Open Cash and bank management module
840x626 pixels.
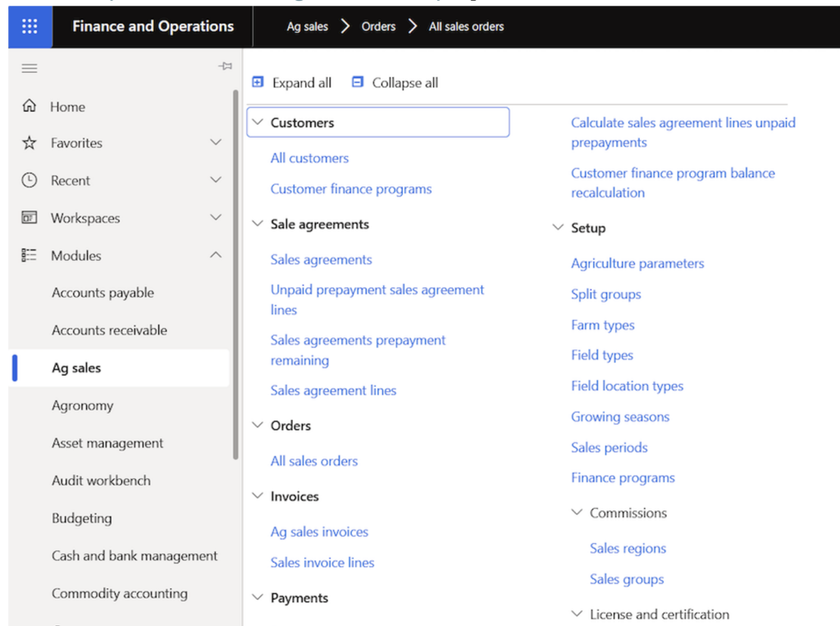tap(135, 555)
